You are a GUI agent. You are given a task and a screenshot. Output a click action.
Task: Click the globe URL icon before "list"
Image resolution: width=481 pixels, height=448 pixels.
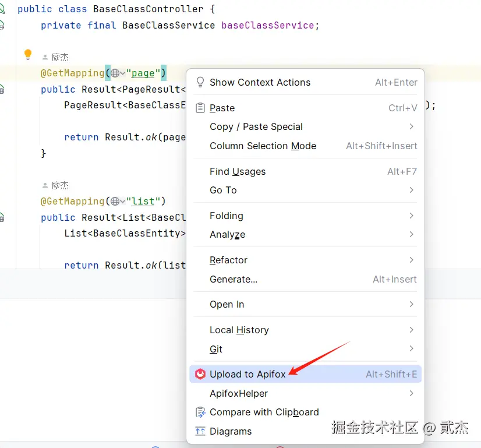coord(115,202)
